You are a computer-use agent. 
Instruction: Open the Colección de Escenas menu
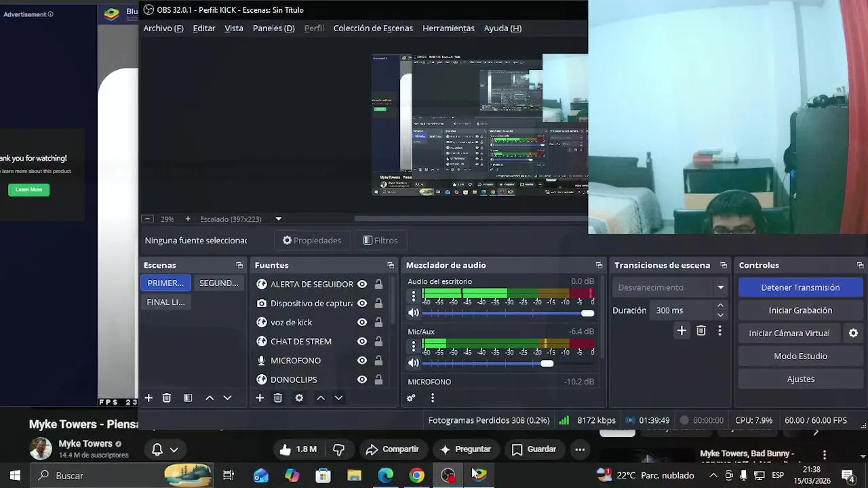(373, 28)
